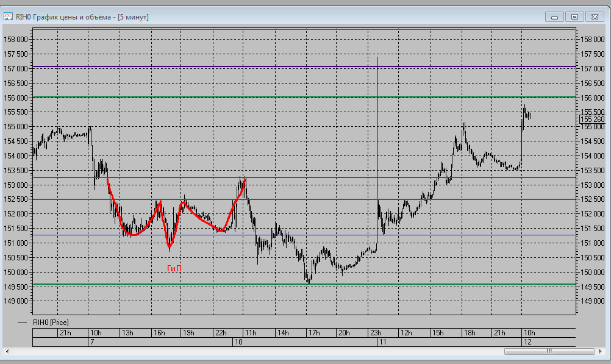
Task: Click the 17h time axis label
Action: [x=314, y=333]
